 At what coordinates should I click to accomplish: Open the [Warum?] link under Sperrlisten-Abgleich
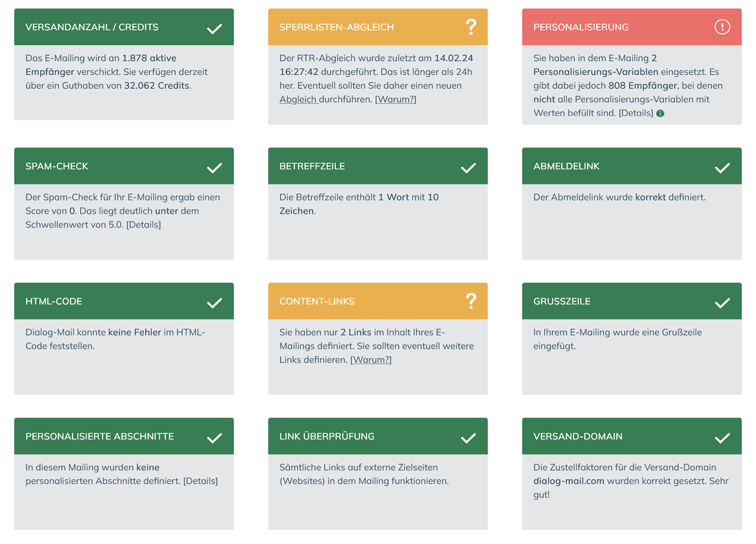(x=396, y=99)
